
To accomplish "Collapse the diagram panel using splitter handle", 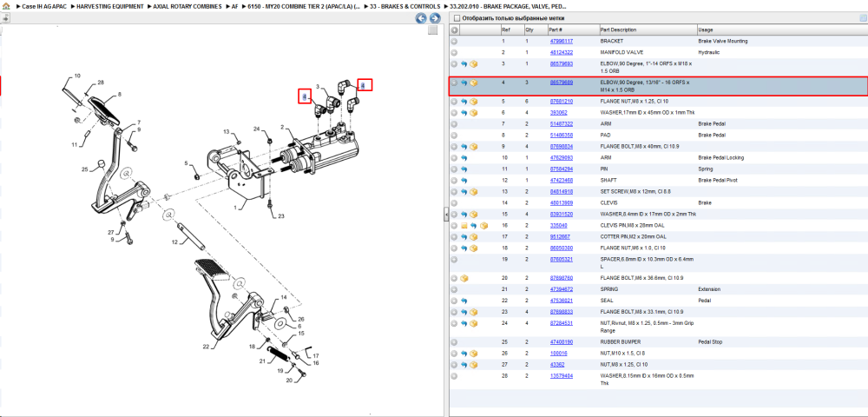I will 446,216.
